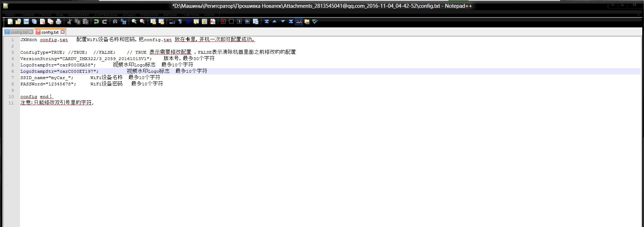
Task: Click the Print icon in toolbar
Action: tap(59, 21)
